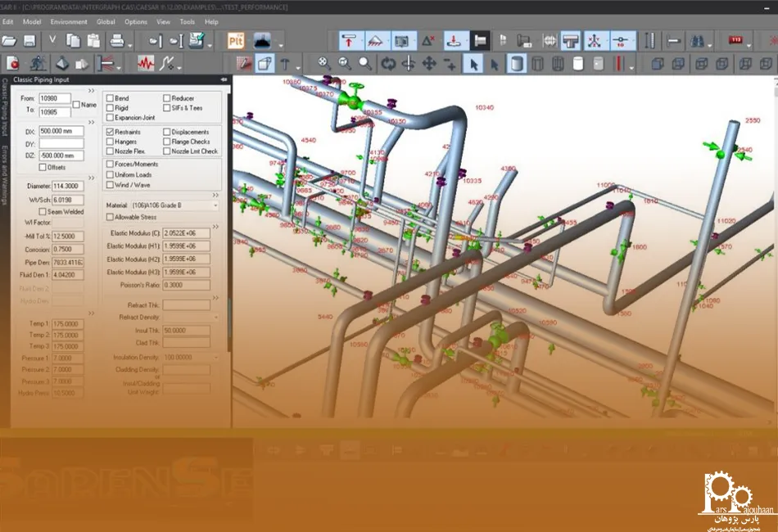Click the running man error check icon
The width and height of the screenshot is (778, 532).
point(37,64)
